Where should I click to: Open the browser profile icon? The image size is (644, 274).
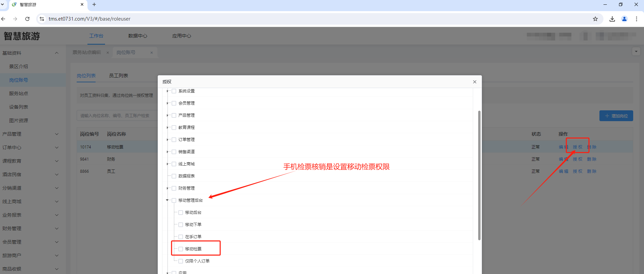pos(624,19)
